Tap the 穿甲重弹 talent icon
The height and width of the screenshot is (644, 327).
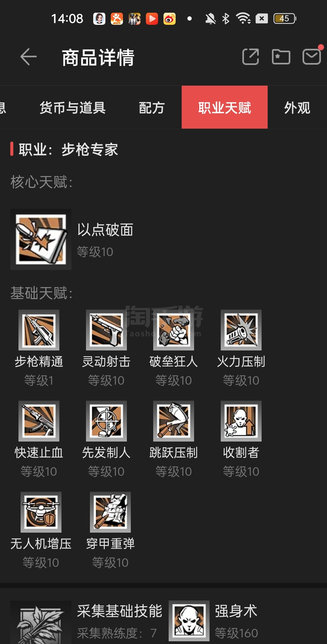(x=110, y=512)
